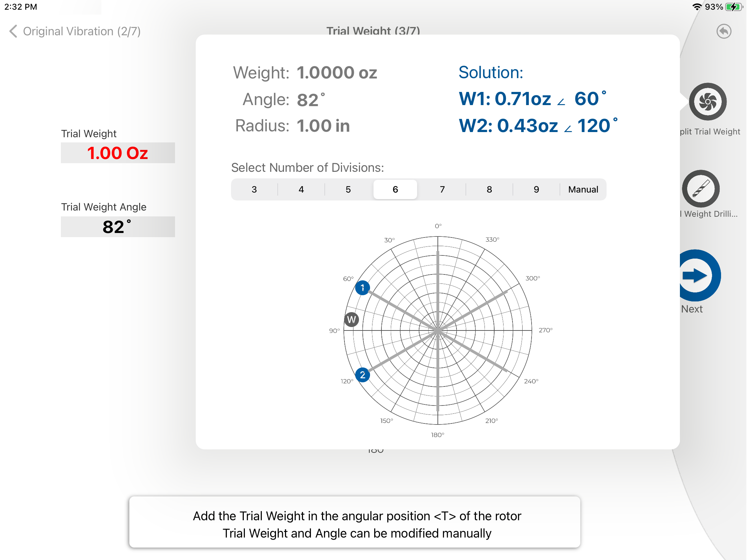Screen dimensions: 747x560
Task: Tap the gray W marker on polar chart
Action: [351, 319]
